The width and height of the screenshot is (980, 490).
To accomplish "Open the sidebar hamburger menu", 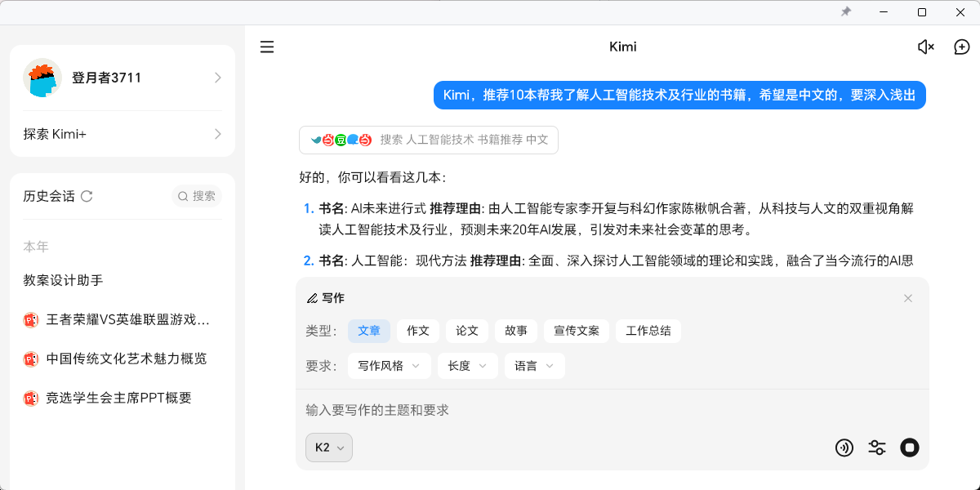I will tap(267, 47).
